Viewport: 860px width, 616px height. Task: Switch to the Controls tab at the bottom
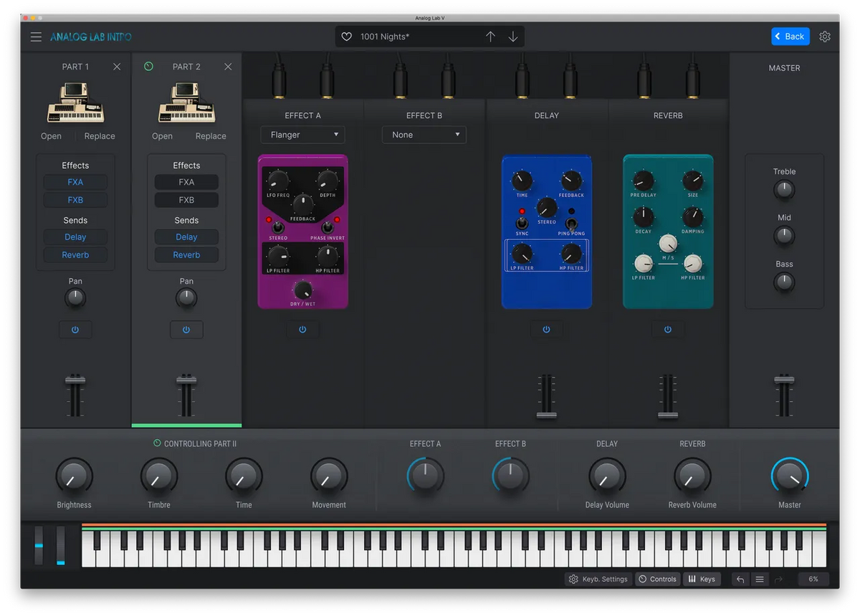coord(657,579)
